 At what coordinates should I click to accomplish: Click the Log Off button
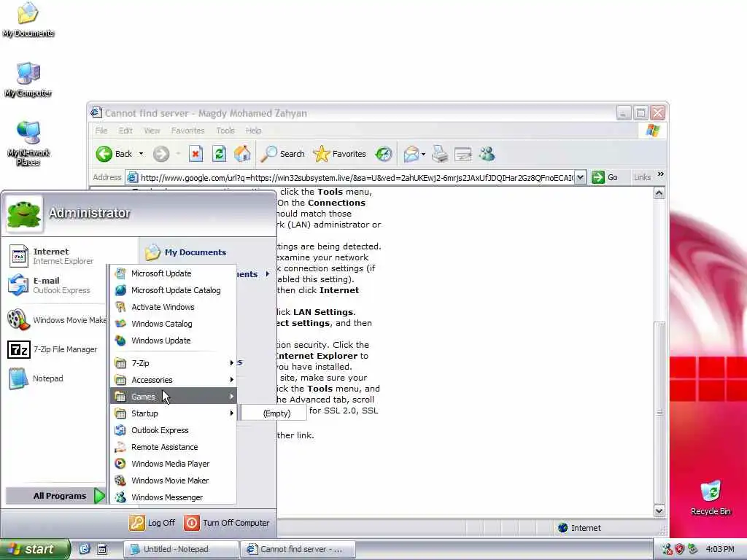[152, 523]
